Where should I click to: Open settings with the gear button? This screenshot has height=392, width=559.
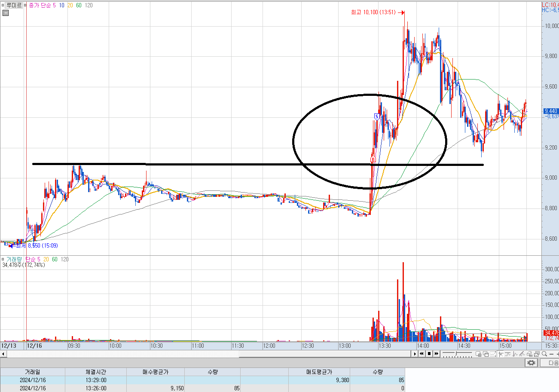pyautogui.click(x=532, y=363)
